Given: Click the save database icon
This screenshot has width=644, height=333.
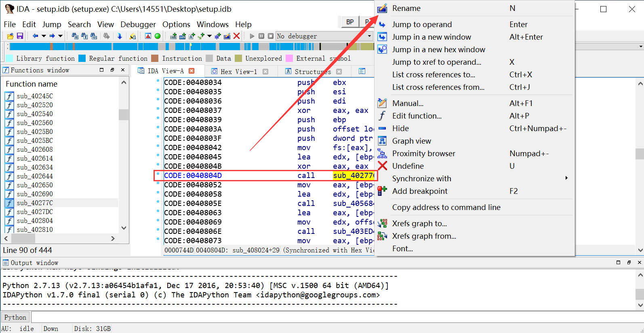Looking at the screenshot, I should 20,36.
